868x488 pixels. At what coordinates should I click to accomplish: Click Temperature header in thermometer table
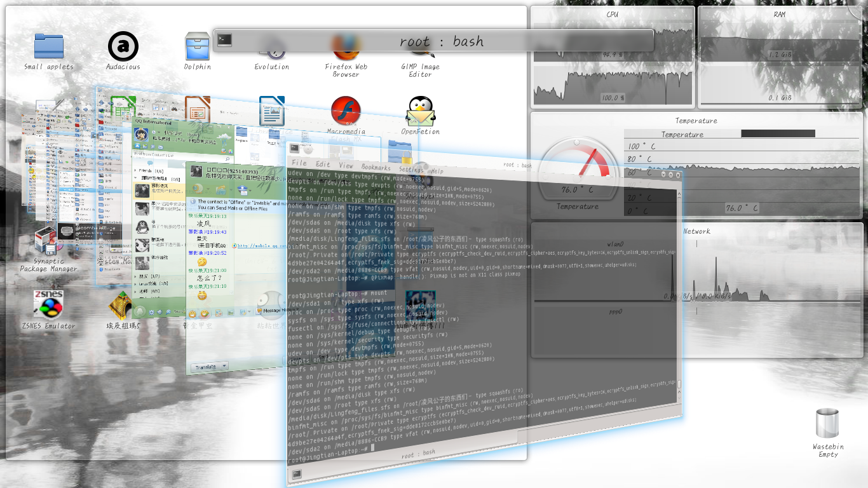(x=682, y=134)
